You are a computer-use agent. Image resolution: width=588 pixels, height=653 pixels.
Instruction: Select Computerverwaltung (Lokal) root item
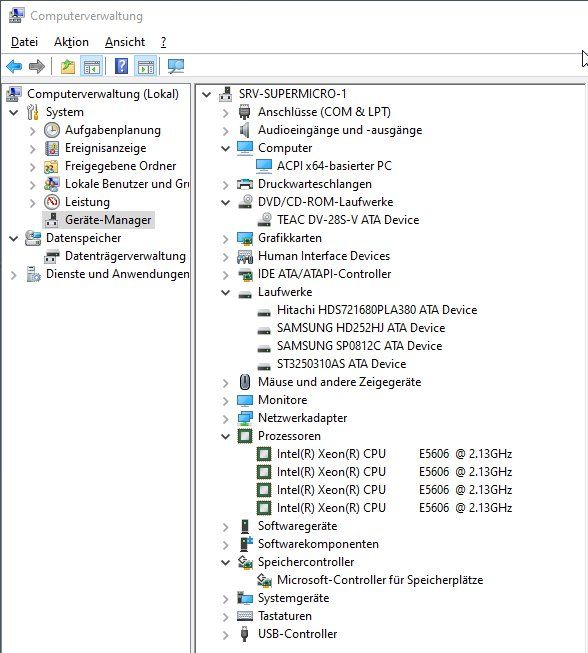click(x=103, y=94)
